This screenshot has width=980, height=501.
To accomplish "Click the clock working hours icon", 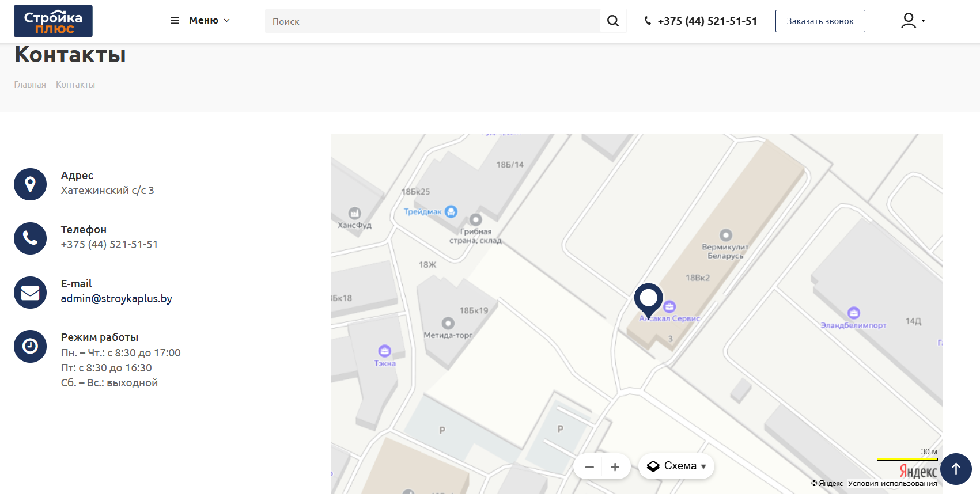I will (x=30, y=346).
